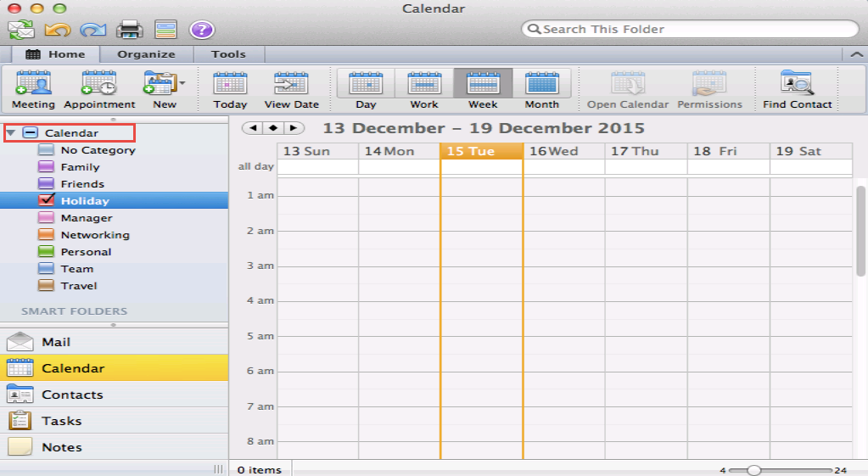Click the sidebar resize grip icon
The image size is (868, 476).
218,469
